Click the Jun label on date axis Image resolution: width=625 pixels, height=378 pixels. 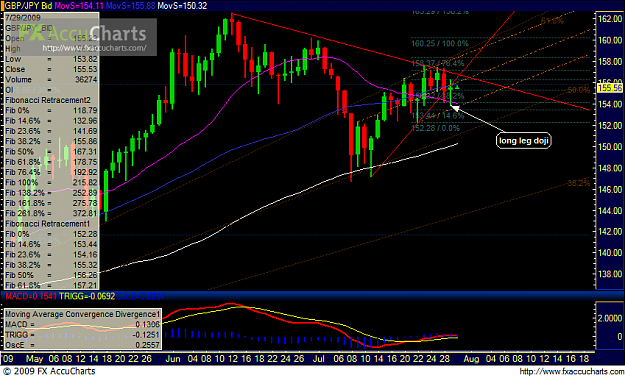(173, 359)
